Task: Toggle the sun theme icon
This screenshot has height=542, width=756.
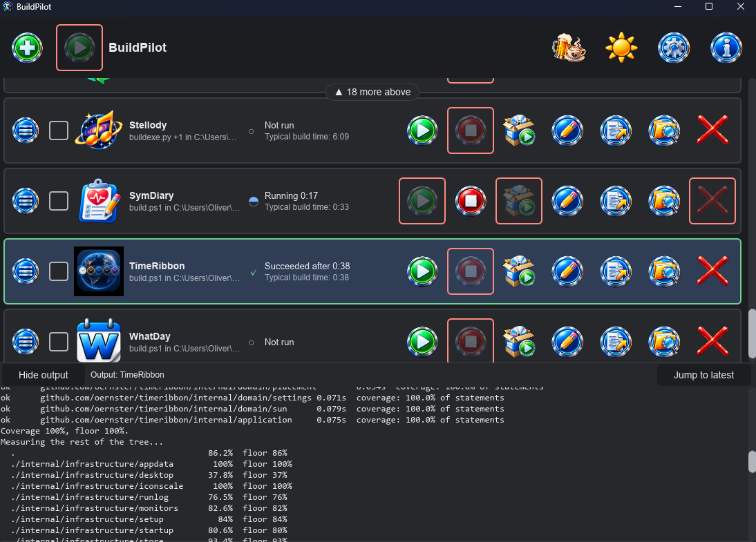Action: (x=621, y=48)
